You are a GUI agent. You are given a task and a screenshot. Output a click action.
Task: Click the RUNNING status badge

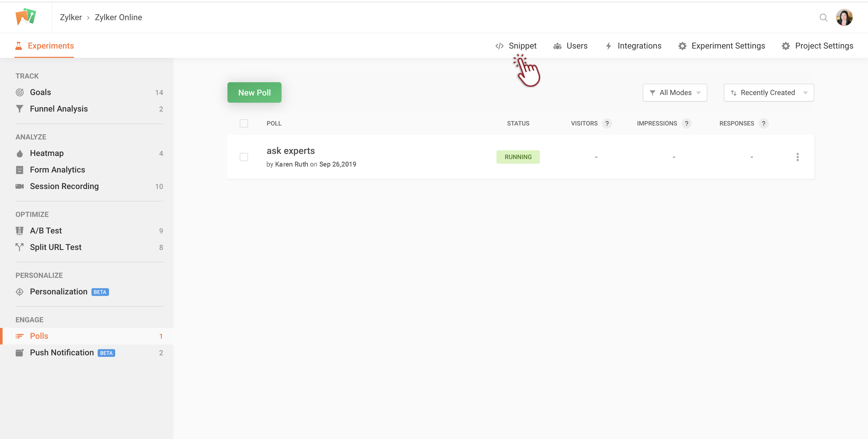click(x=518, y=157)
